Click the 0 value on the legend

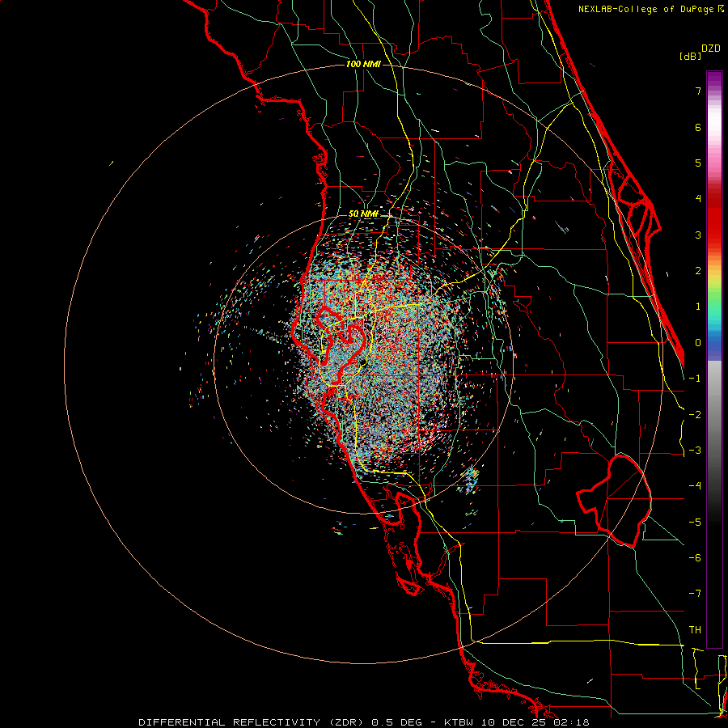698,343
